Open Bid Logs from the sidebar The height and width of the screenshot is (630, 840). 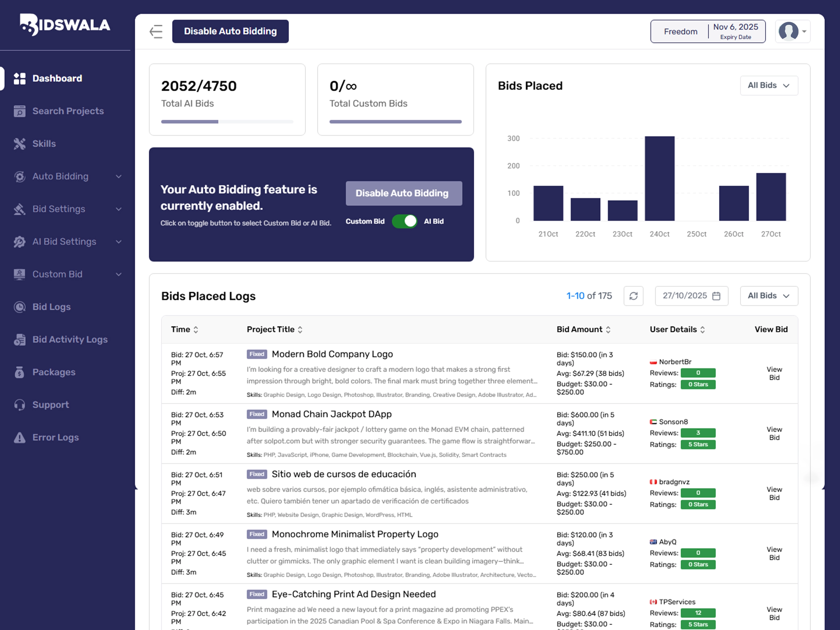[51, 307]
